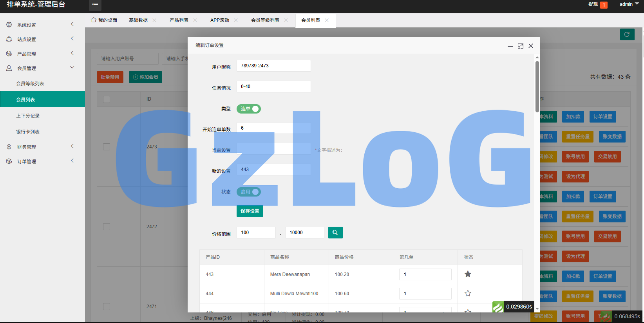
Task: Click the dialog's vertical scrollbar
Action: 537,86
